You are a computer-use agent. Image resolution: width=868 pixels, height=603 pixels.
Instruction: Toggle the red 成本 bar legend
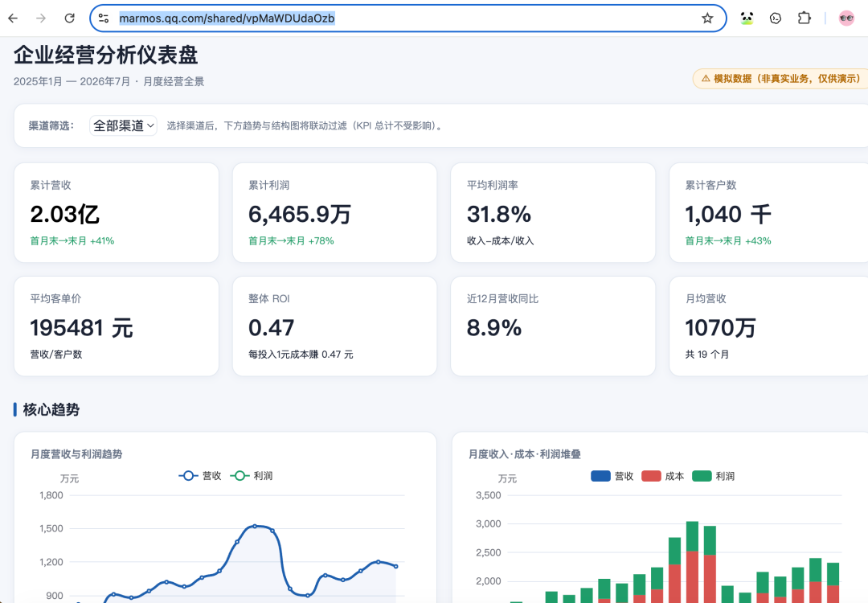[662, 476]
